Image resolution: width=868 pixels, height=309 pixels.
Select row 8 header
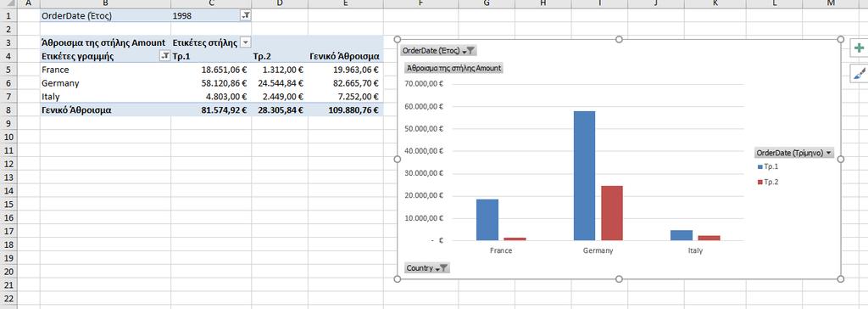8,110
